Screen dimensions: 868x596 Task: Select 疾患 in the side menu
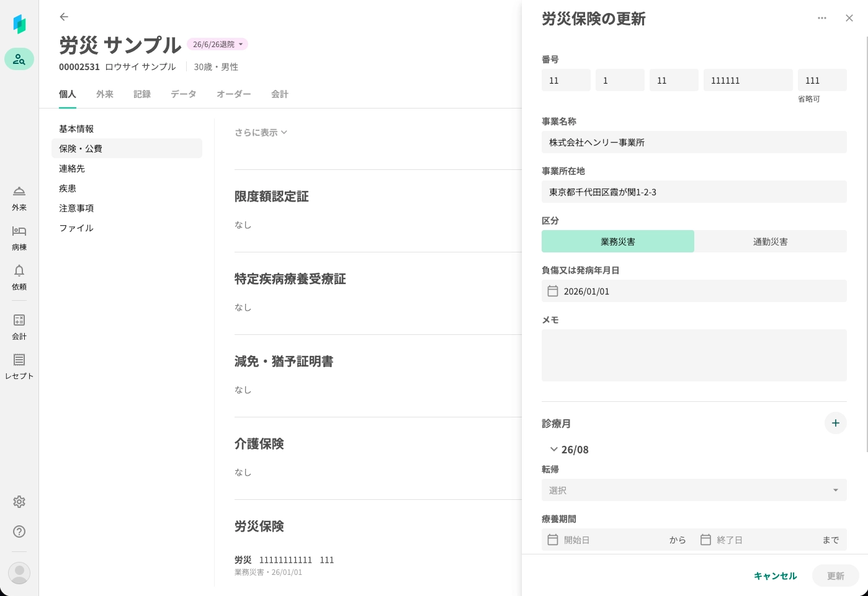click(127, 188)
